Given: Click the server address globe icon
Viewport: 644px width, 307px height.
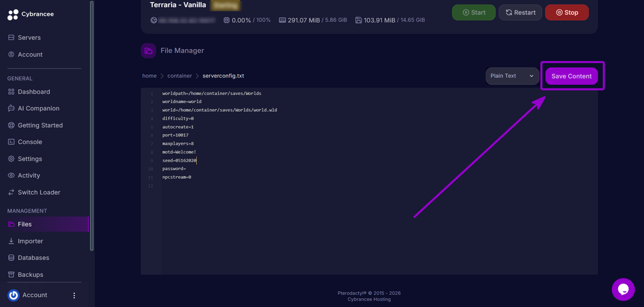Looking at the screenshot, I should [154, 20].
